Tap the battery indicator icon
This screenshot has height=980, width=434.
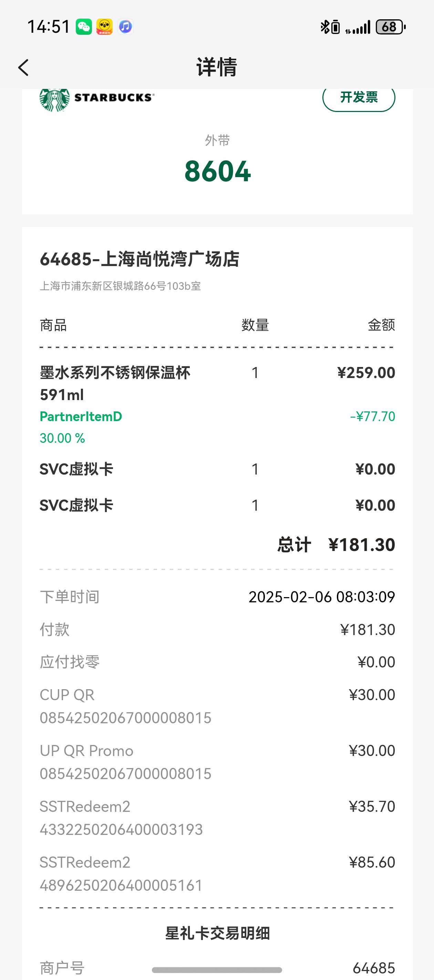coord(391,27)
